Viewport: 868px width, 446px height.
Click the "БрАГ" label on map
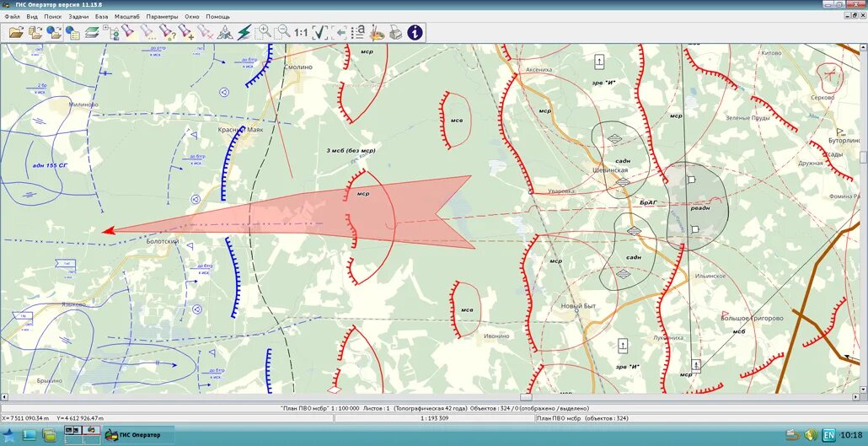pyautogui.click(x=648, y=203)
